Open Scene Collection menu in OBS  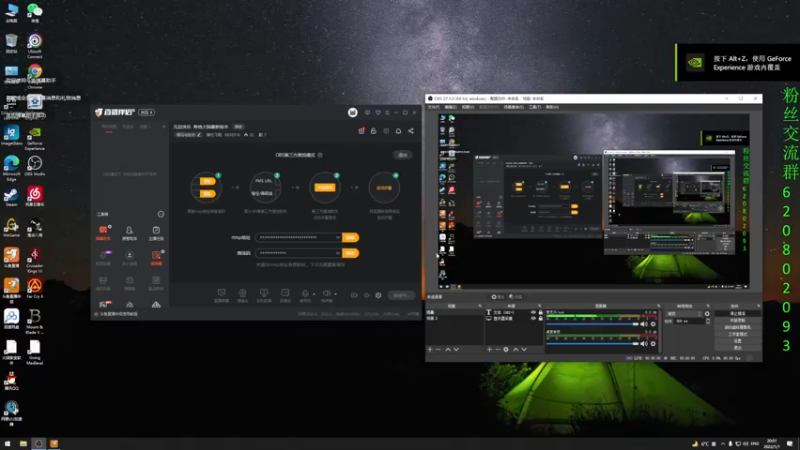pyautogui.click(x=513, y=107)
